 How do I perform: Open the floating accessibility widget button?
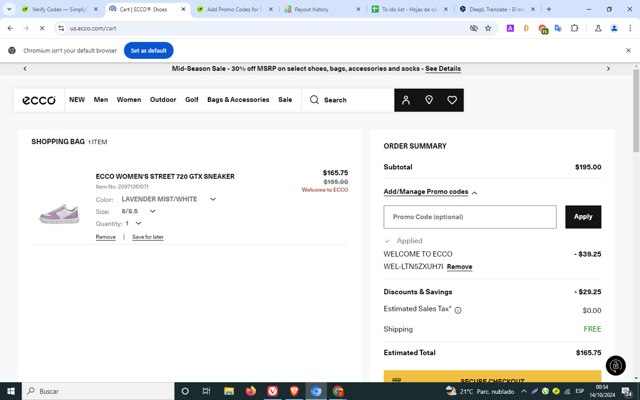click(x=616, y=365)
